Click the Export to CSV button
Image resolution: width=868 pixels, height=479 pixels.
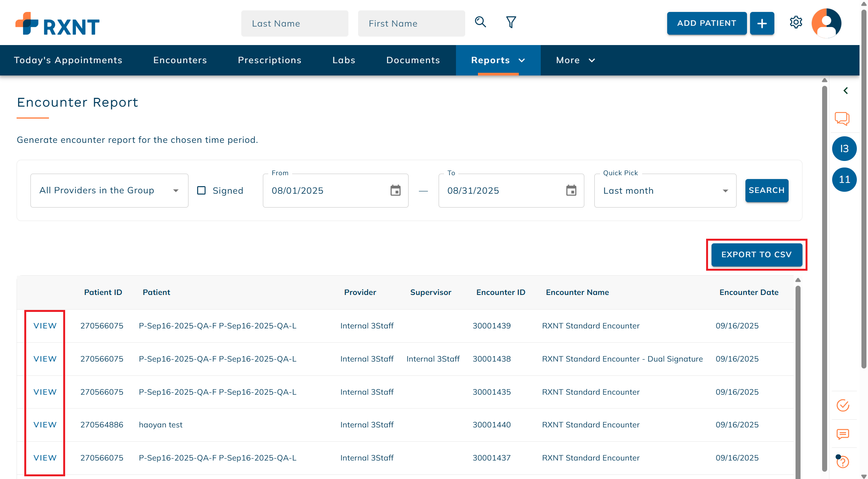pyautogui.click(x=756, y=255)
